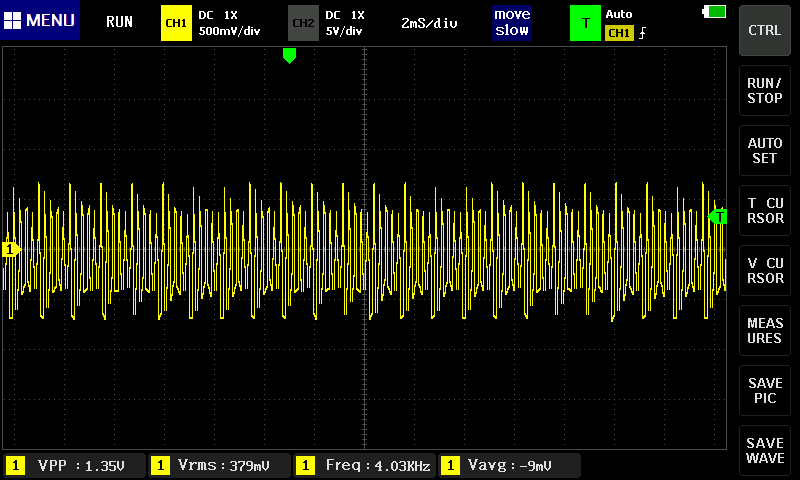Click the CTRL side button
The width and height of the screenshot is (800, 480).
(x=764, y=30)
